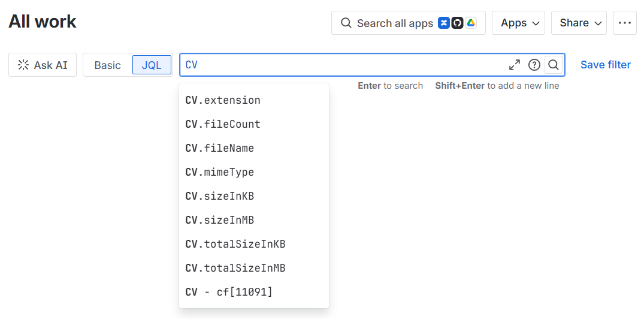This screenshot has height=319, width=644.
Task: Click the Save filter link
Action: [x=606, y=65]
